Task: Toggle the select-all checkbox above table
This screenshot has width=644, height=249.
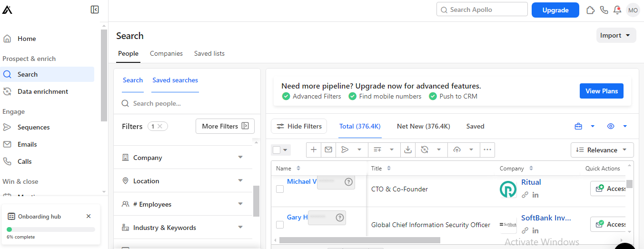Action: coord(277,150)
